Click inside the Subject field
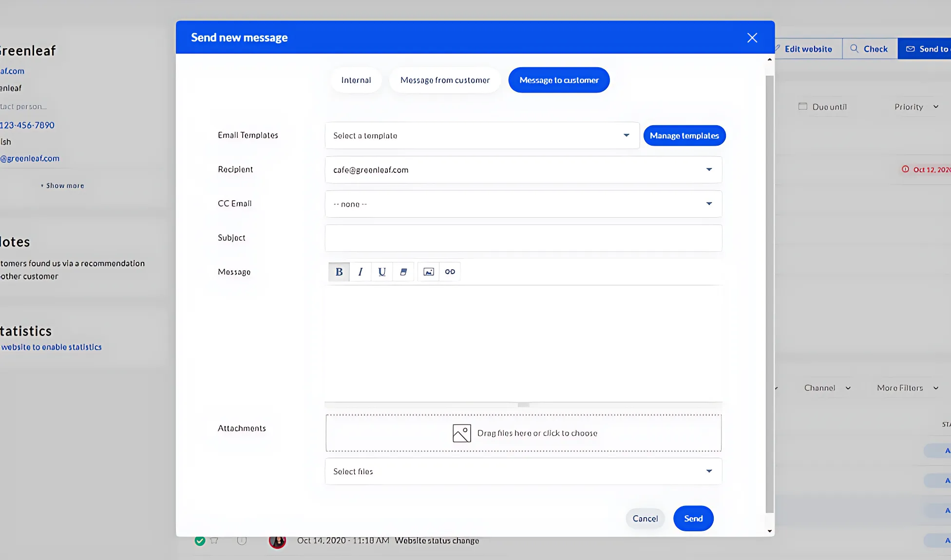 [523, 238]
